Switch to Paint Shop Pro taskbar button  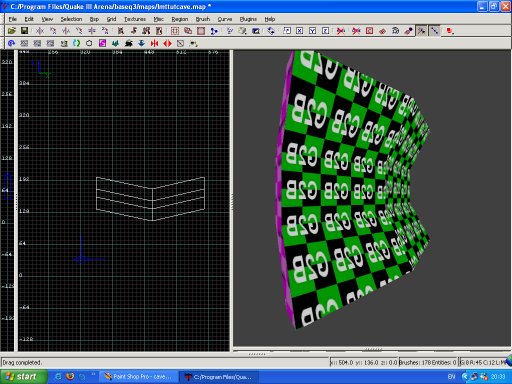[139, 377]
